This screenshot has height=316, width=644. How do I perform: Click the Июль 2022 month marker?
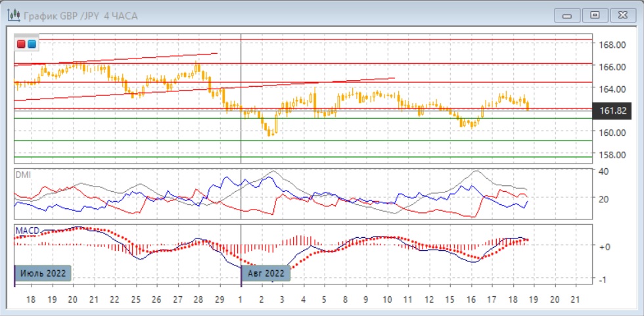(43, 273)
